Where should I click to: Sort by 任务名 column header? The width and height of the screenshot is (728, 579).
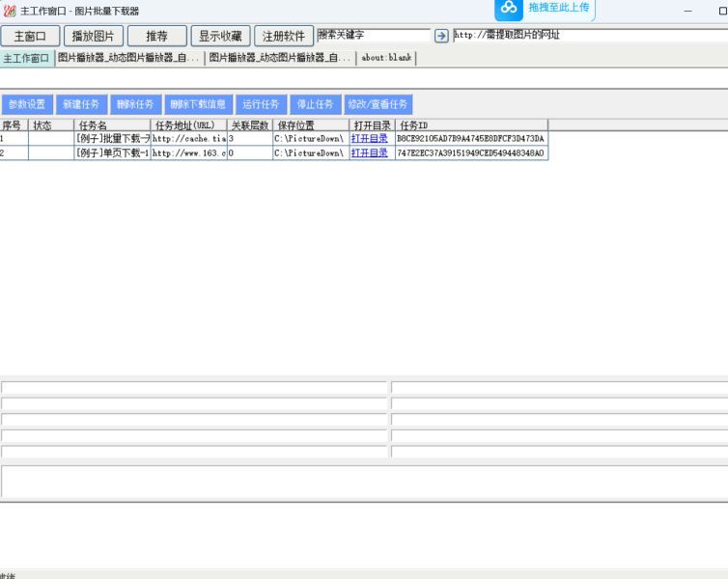[x=112, y=125]
